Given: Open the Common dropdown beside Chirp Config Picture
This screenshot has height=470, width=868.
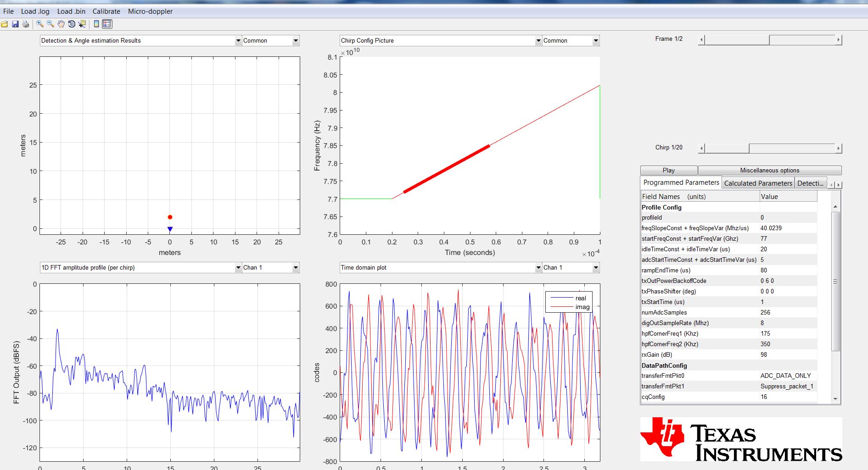Looking at the screenshot, I should 571,41.
